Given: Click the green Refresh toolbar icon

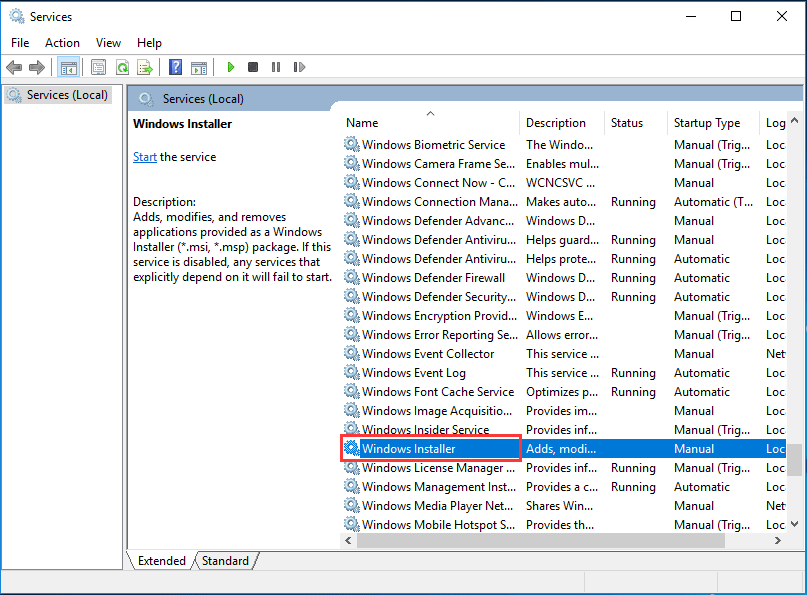Looking at the screenshot, I should coord(122,67).
